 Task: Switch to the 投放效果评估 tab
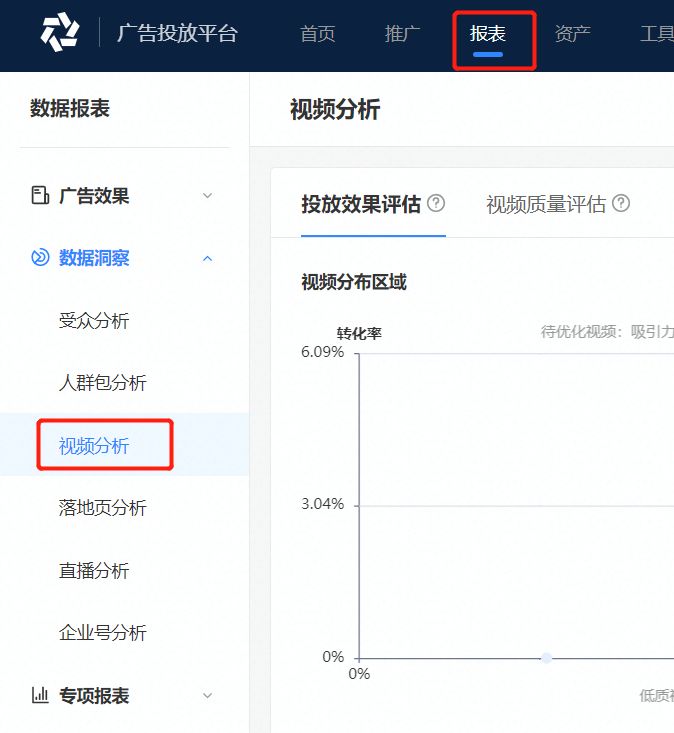pos(361,204)
